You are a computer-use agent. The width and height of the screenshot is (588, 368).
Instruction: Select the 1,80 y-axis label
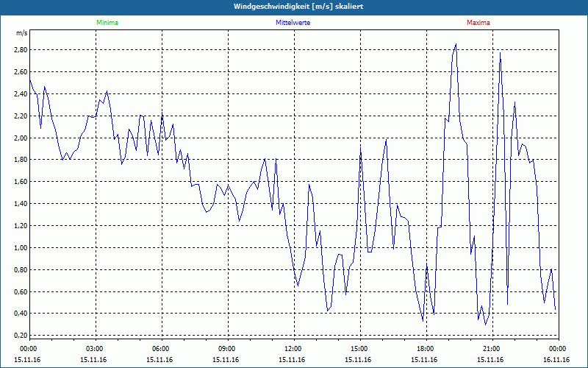coord(22,160)
